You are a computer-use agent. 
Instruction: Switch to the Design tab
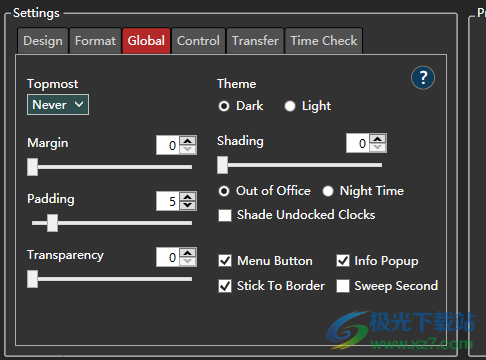[43, 41]
